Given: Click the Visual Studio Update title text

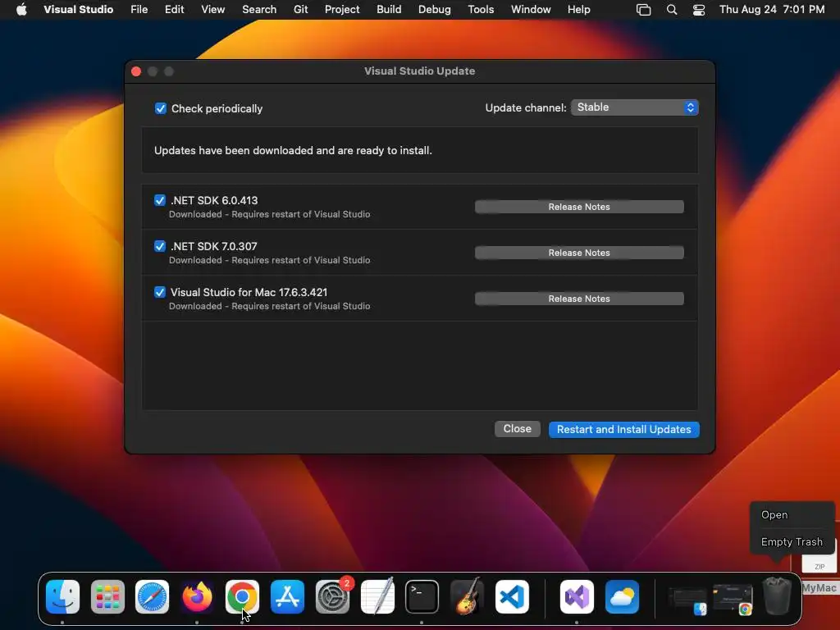Looking at the screenshot, I should (419, 71).
